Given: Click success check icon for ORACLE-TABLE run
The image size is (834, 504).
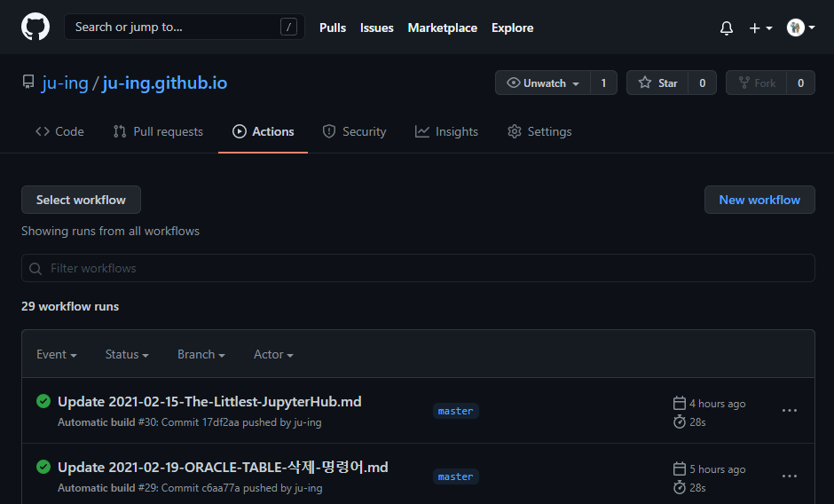Looking at the screenshot, I should (43, 467).
